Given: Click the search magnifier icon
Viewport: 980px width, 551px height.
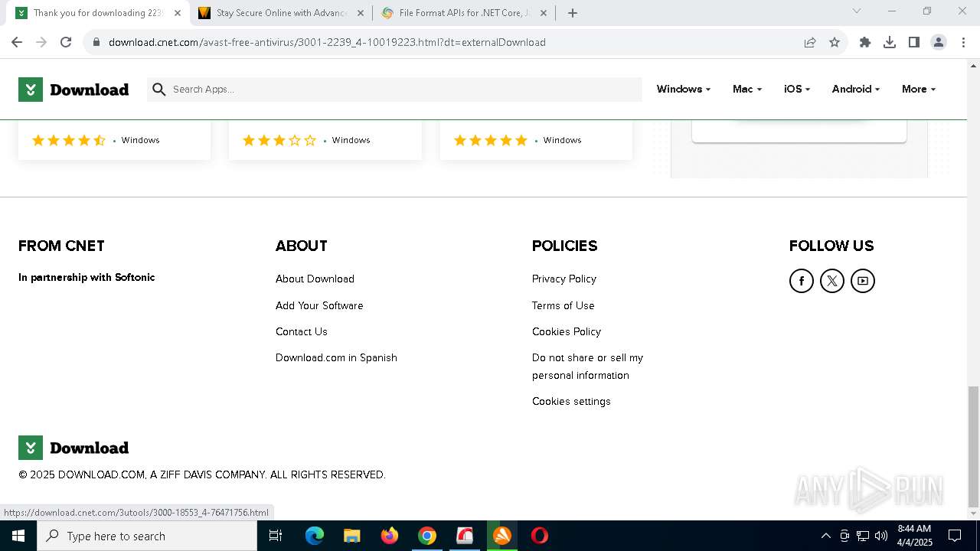Looking at the screenshot, I should pos(158,90).
